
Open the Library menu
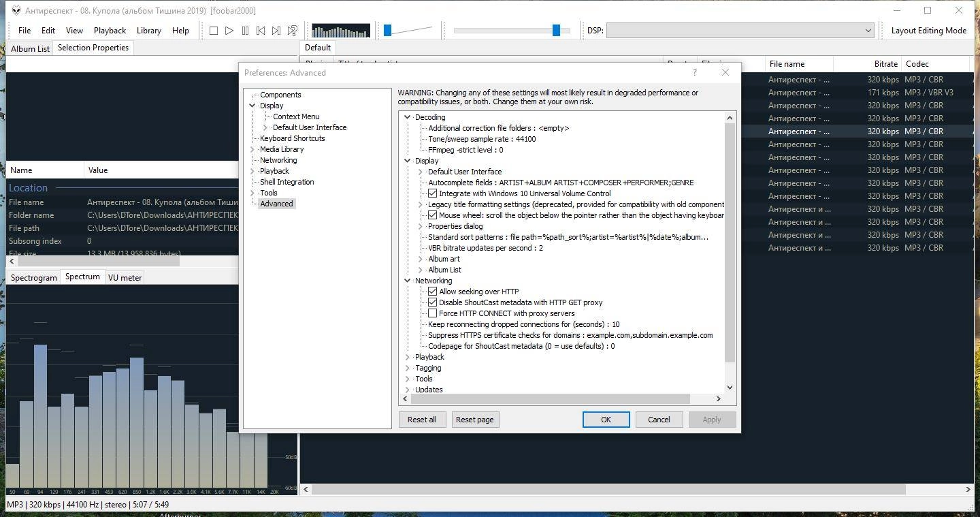coord(149,31)
